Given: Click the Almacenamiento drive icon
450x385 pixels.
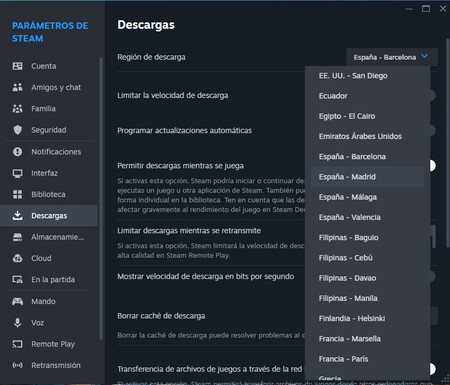Looking at the screenshot, I should click(x=17, y=237).
